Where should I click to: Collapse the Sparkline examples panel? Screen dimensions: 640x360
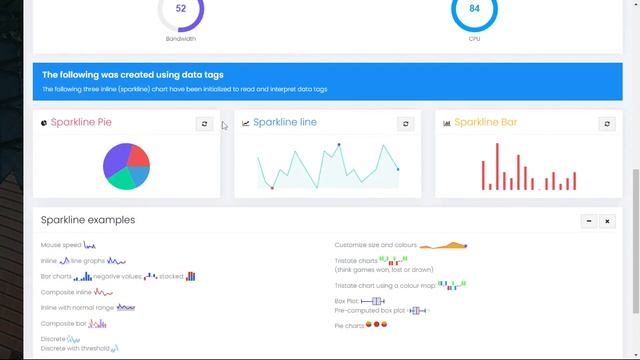pos(589,221)
